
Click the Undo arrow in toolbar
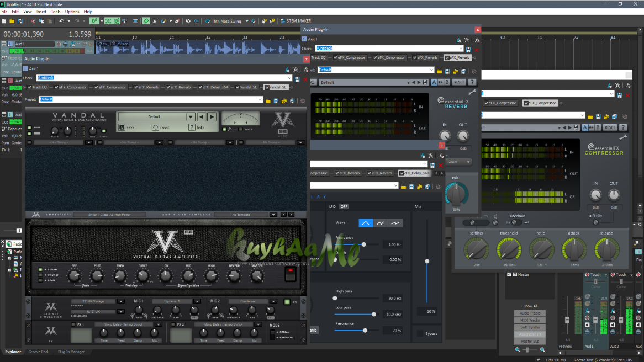[x=62, y=21]
